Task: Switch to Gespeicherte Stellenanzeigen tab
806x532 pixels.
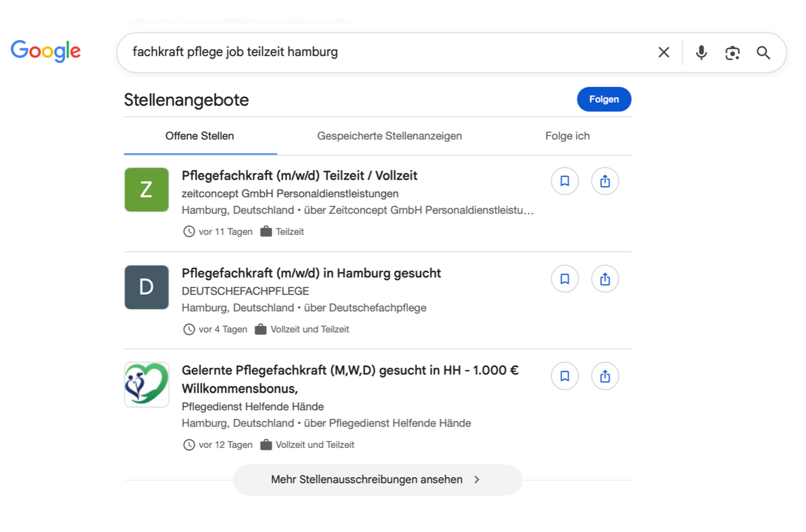Action: pos(389,136)
